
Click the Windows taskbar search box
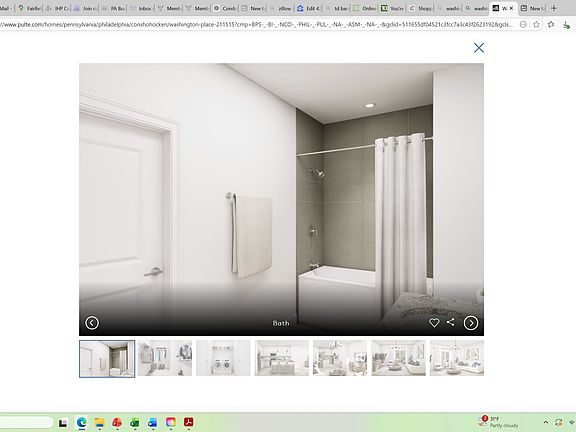point(26,422)
